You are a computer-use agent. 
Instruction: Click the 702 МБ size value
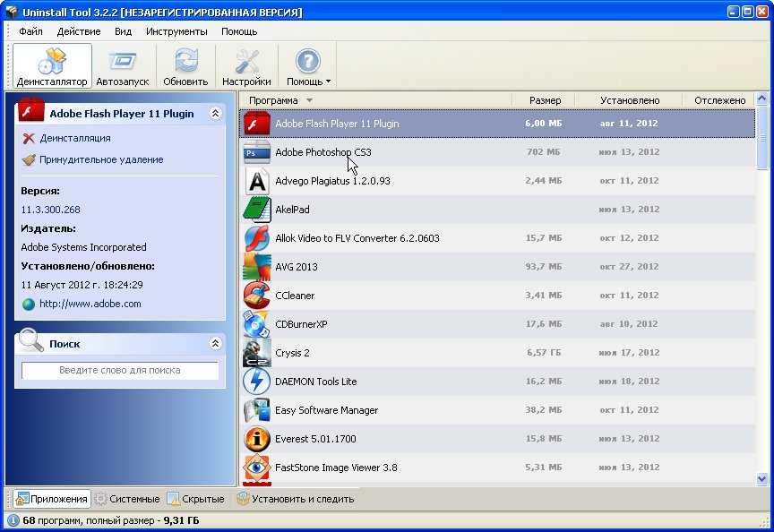pyautogui.click(x=544, y=152)
